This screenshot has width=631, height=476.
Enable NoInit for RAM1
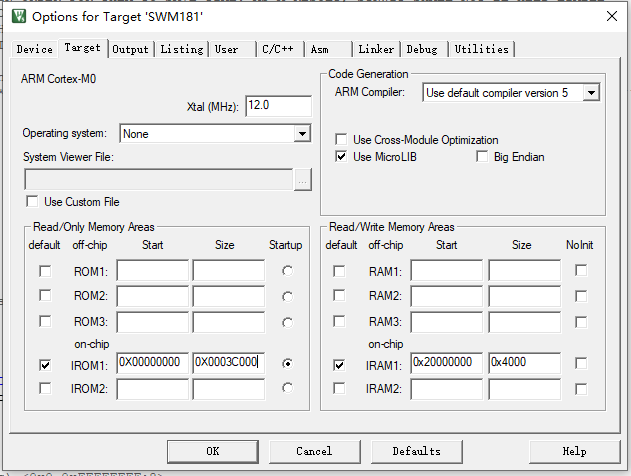coord(581,270)
